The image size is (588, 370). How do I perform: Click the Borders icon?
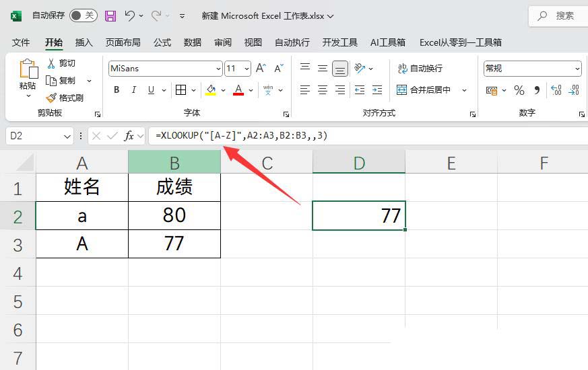181,90
